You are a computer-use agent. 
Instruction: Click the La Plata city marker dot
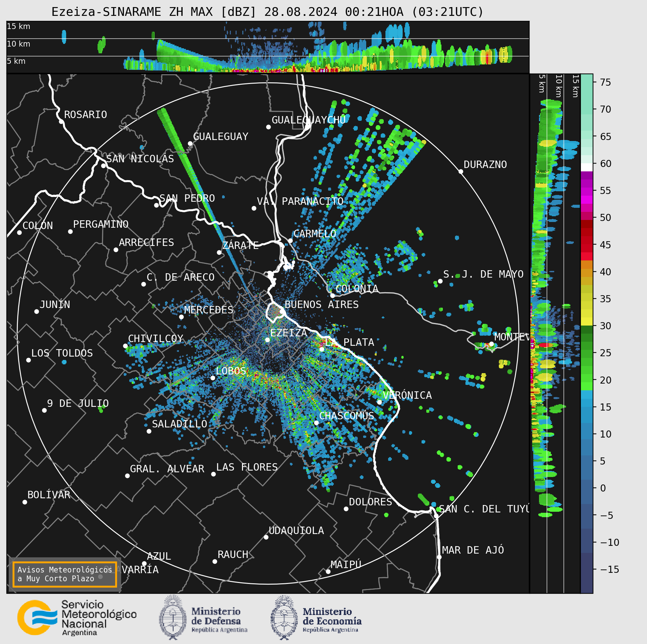point(322,349)
